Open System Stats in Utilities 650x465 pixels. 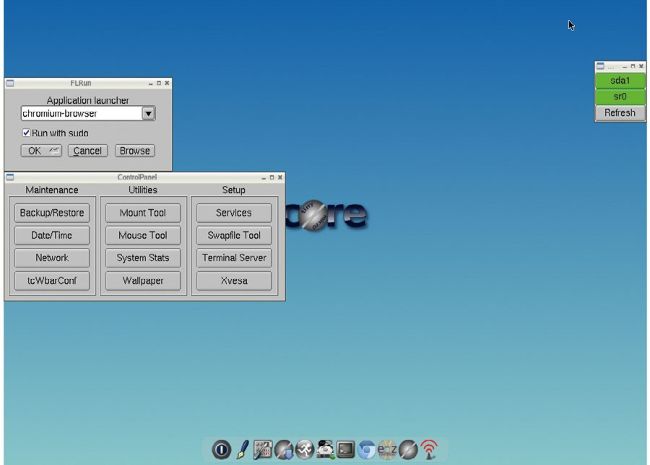[x=142, y=258]
